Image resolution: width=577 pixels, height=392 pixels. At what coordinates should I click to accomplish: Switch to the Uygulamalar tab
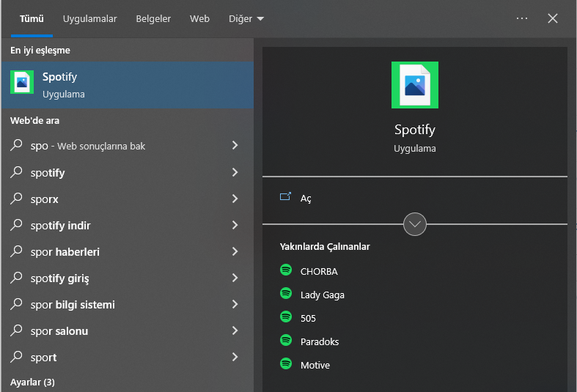pos(89,18)
